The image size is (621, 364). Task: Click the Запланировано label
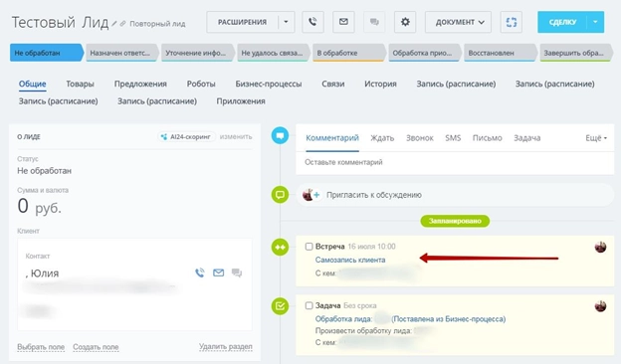pos(455,221)
